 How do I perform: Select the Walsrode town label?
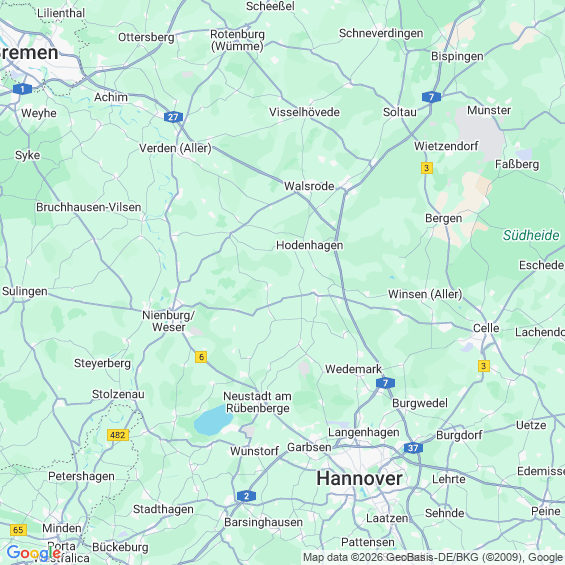coord(309,186)
